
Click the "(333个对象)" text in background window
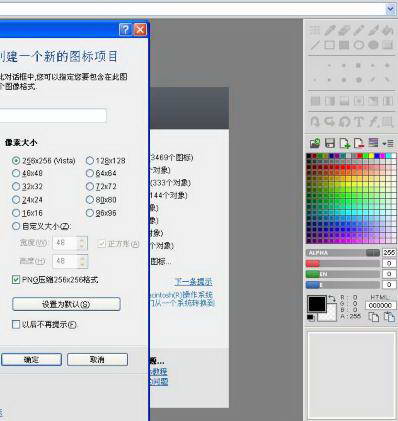[x=171, y=183]
